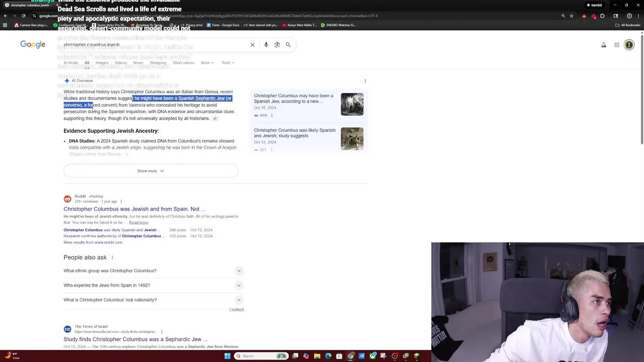Open the Fame - Google Docs bookmark
644x362 pixels.
(223, 25)
